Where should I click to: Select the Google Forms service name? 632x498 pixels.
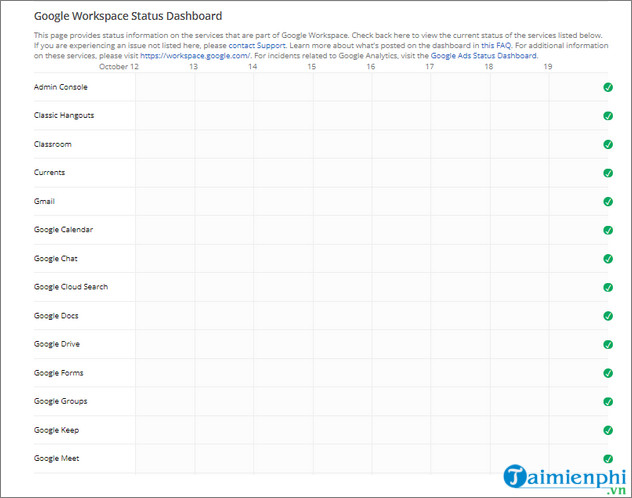point(58,373)
